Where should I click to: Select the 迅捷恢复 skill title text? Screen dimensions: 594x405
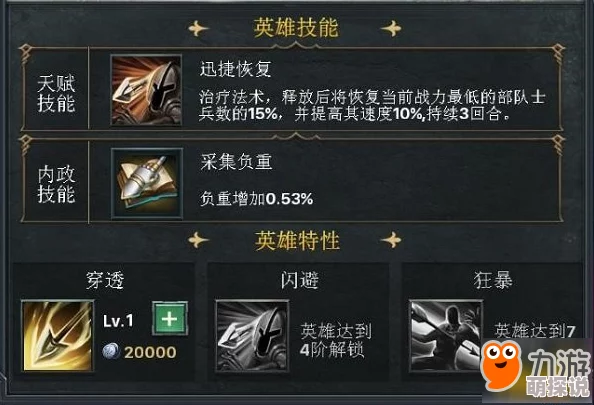pos(236,69)
